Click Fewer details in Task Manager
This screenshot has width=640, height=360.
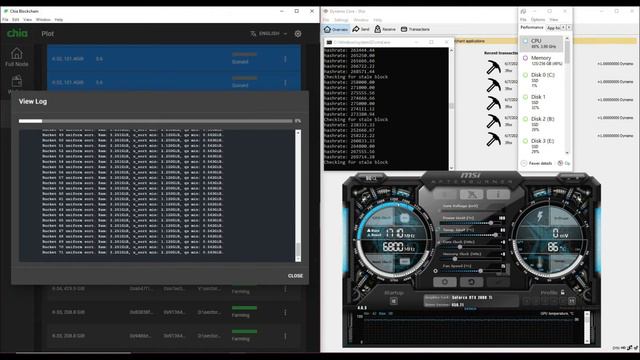click(x=536, y=163)
